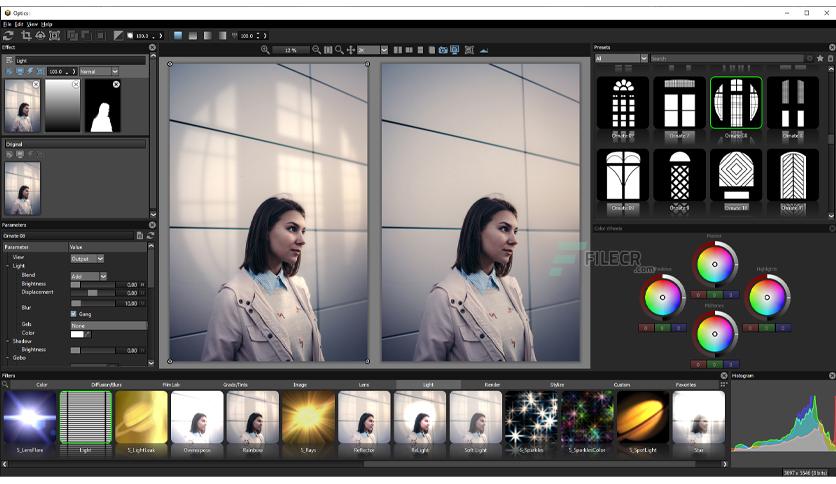Favorite presets using the star icon
The image size is (836, 484).
click(x=820, y=58)
